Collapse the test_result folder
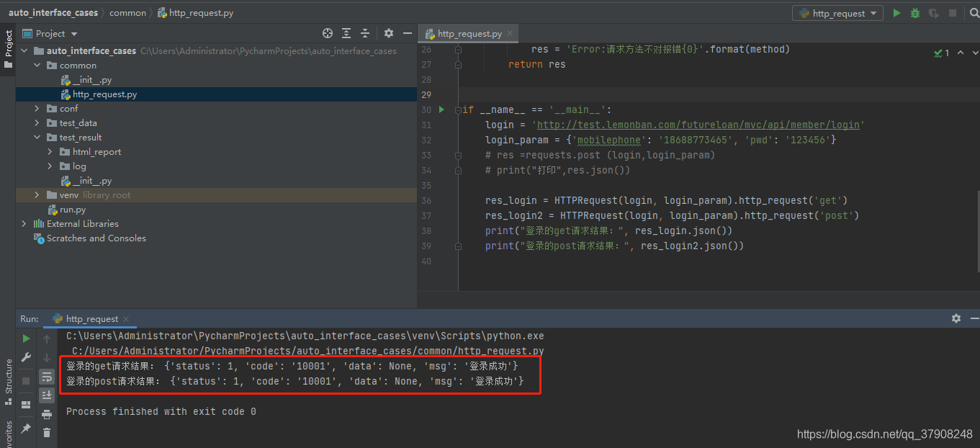980x448 pixels. tap(37, 138)
